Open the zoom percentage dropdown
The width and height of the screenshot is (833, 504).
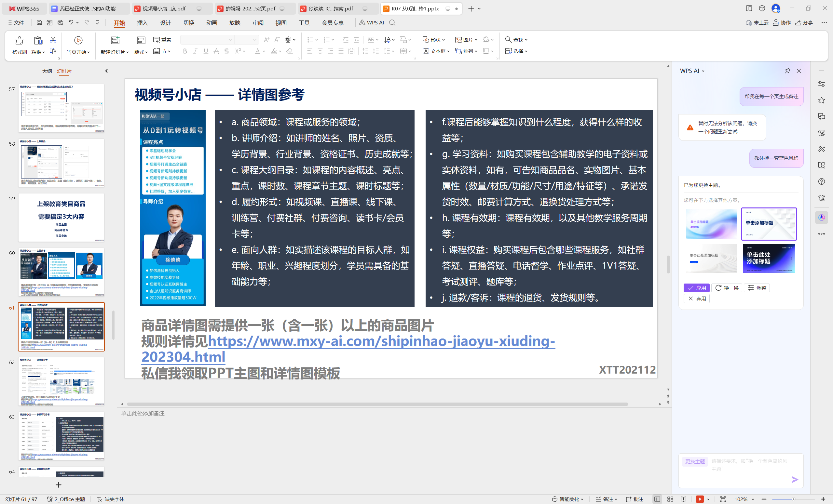(x=753, y=499)
